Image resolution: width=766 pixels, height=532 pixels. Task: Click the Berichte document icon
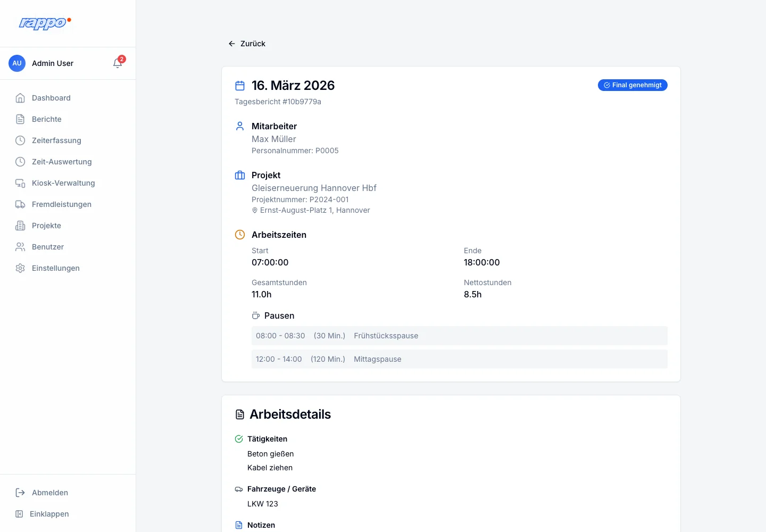(x=20, y=119)
